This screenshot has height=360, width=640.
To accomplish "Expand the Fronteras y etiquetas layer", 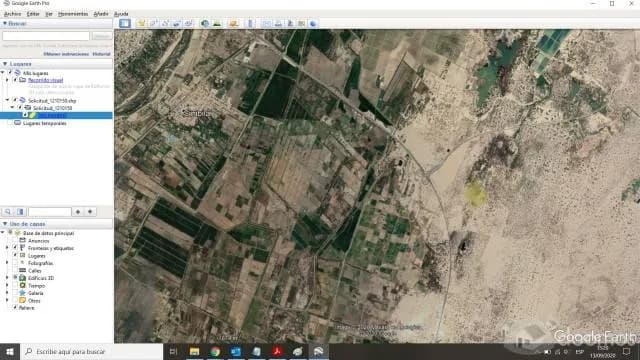I will [7, 248].
